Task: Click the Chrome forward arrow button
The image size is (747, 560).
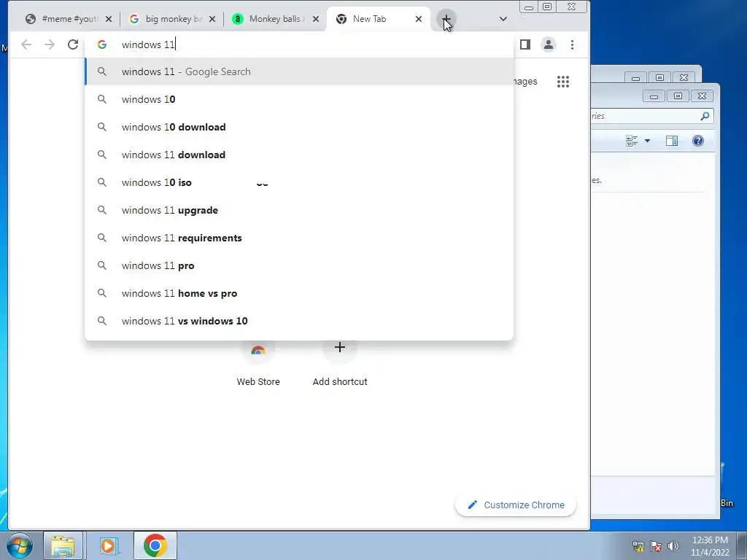Action: (50, 44)
